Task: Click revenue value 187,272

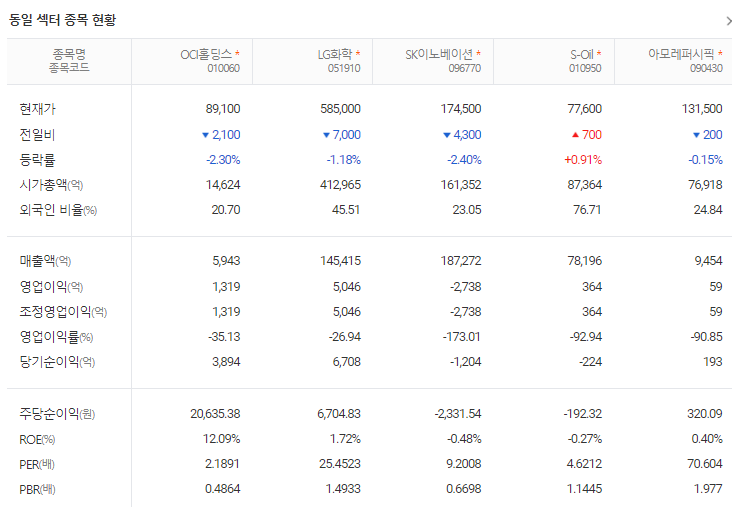Action: 461,261
